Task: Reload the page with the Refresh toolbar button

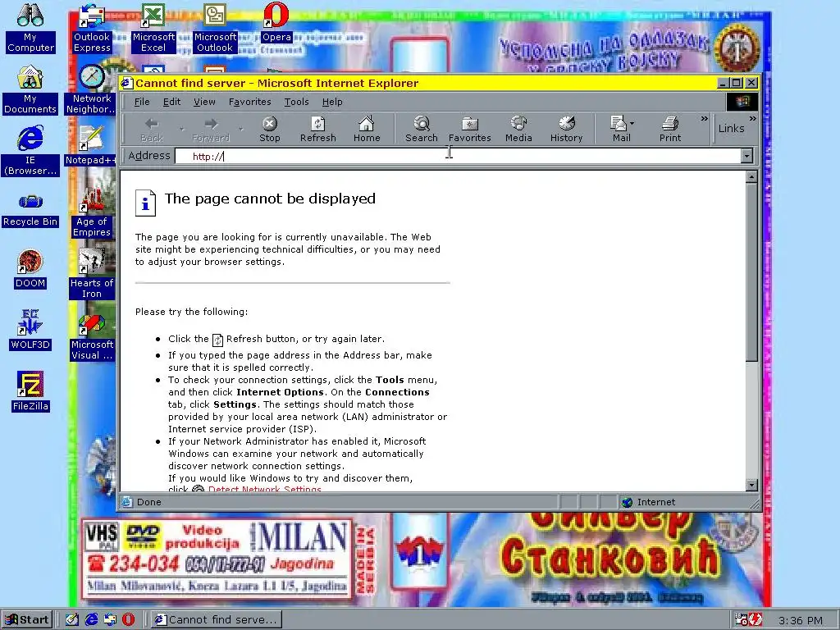Action: pyautogui.click(x=317, y=130)
